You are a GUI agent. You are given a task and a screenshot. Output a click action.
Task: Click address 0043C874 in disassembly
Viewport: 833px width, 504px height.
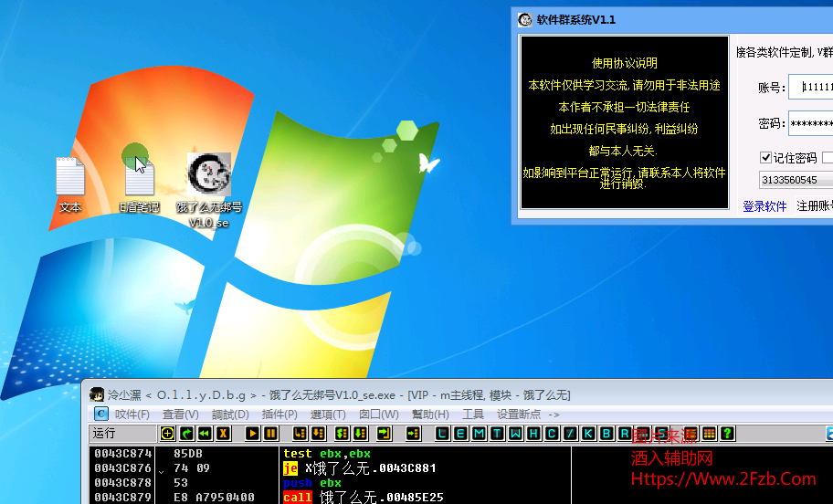pos(122,454)
